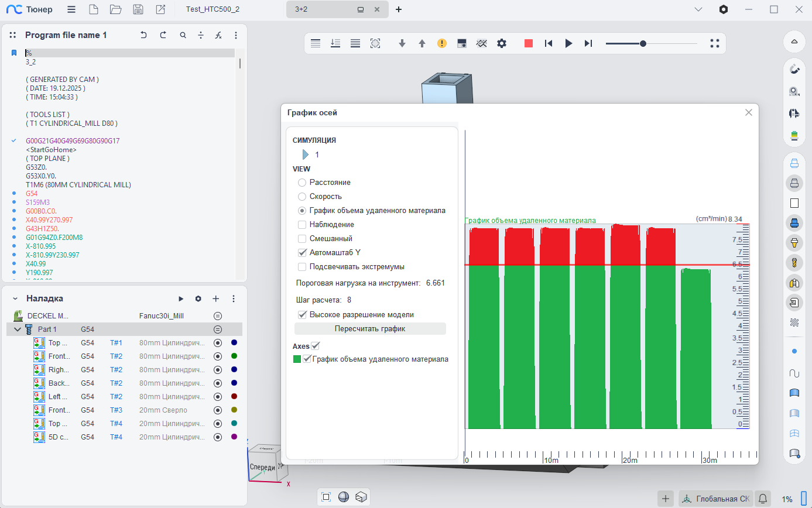Viewport: 812px width, 508px height.
Task: Select the Скорость radio button
Action: click(x=302, y=197)
